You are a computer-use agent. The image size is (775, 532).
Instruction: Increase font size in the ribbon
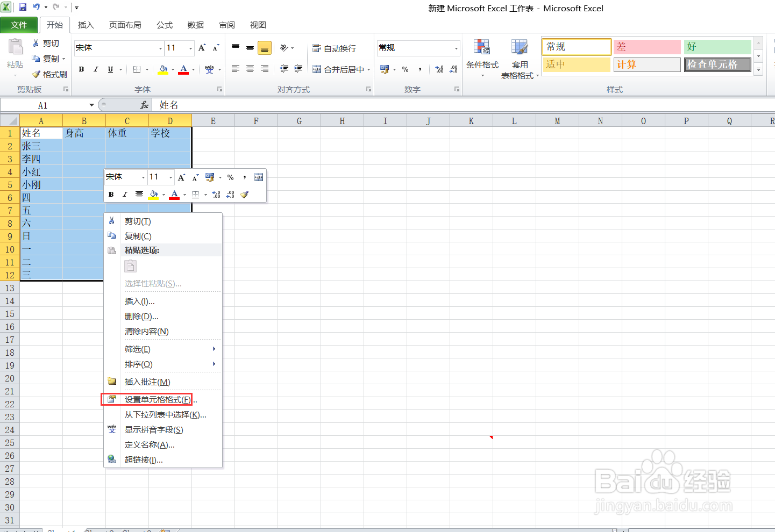(202, 48)
